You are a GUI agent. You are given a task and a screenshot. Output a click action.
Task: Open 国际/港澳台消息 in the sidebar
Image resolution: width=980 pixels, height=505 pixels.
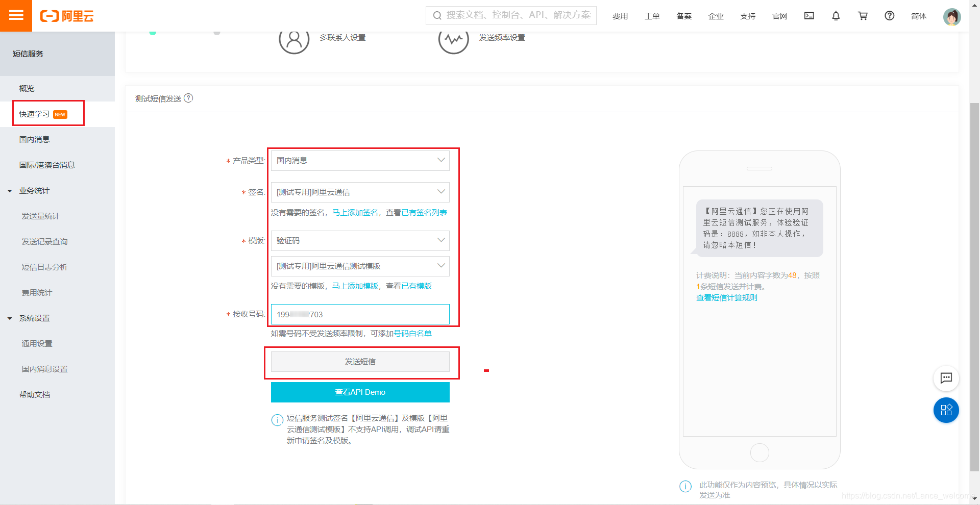57,165
